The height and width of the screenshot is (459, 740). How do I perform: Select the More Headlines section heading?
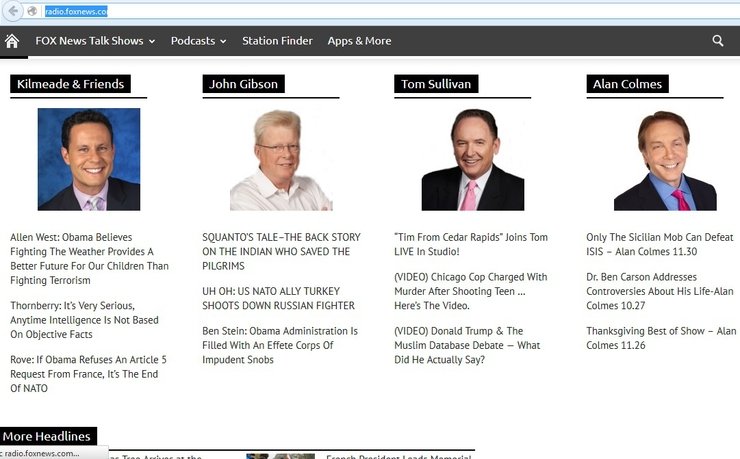47,436
